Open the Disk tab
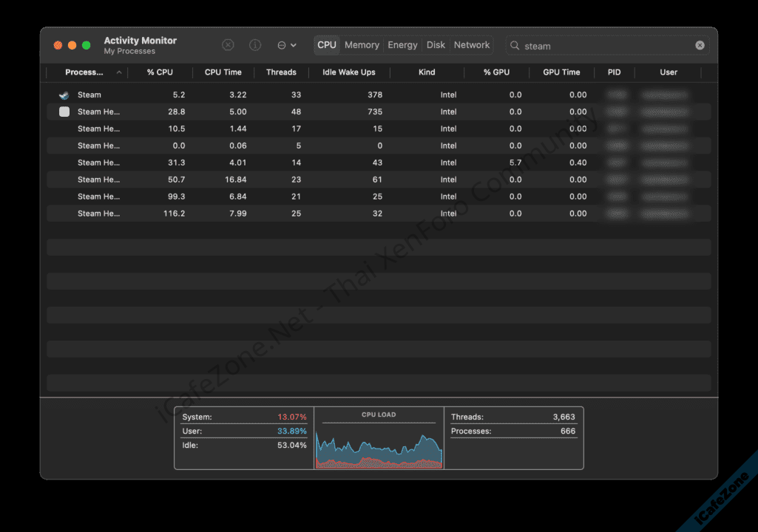Screen dimensions: 758x532 coord(436,45)
